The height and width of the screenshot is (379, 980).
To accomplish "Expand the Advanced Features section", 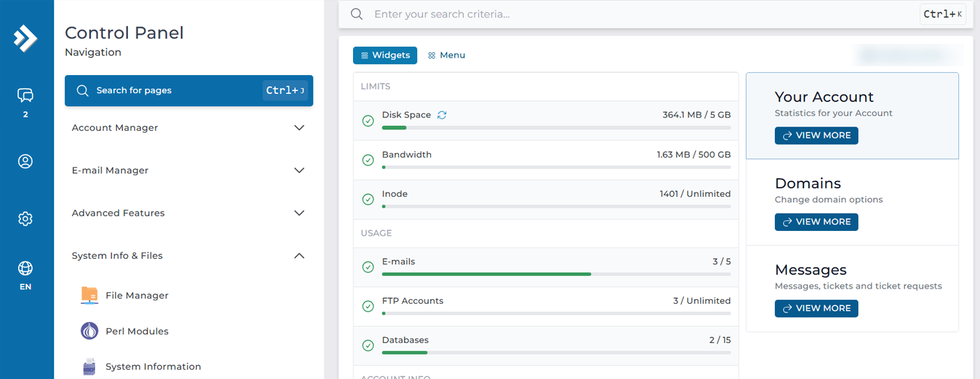I will (x=188, y=213).
